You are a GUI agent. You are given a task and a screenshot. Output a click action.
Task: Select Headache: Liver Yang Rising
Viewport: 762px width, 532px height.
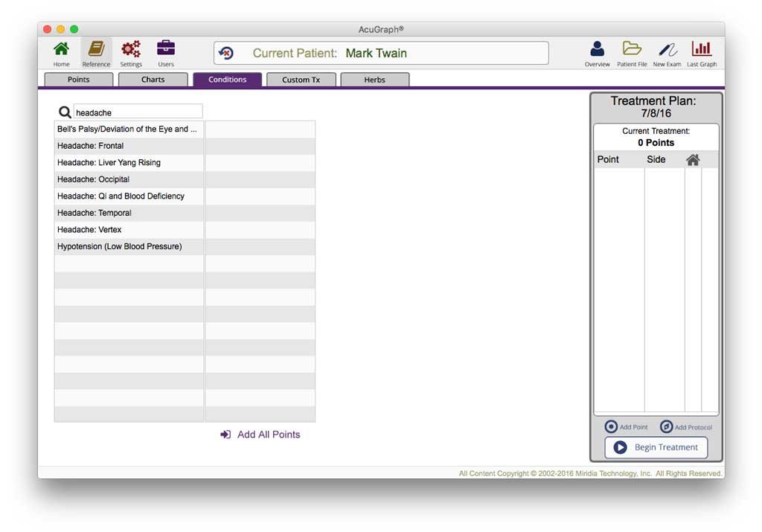(129, 163)
